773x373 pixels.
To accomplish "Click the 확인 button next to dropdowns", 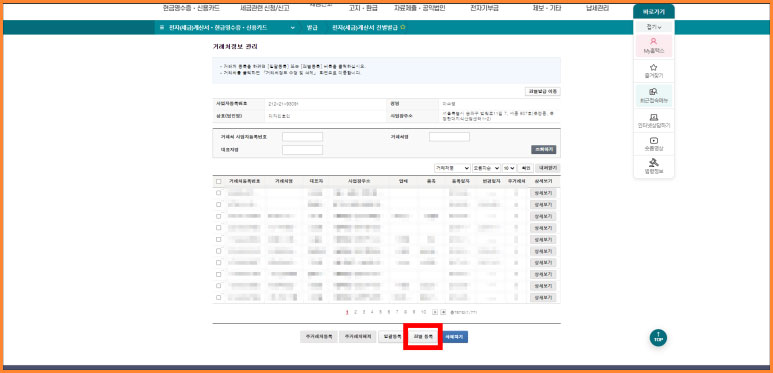I will coord(526,168).
